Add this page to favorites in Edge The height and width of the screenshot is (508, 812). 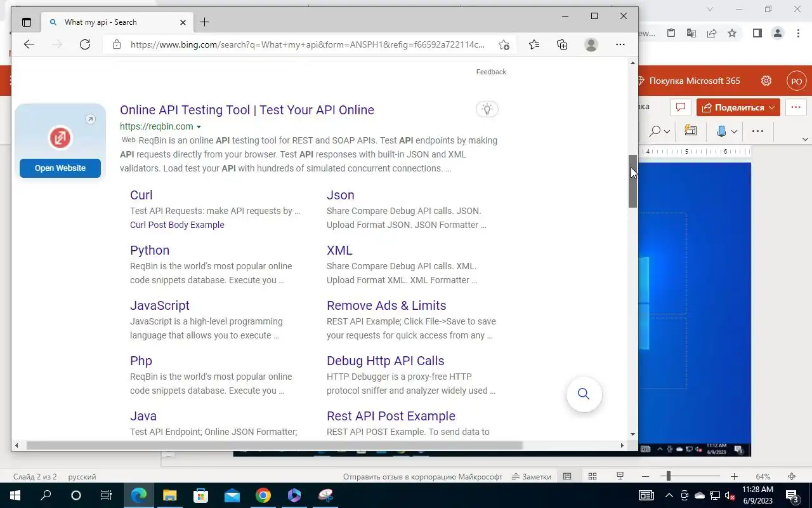point(504,44)
